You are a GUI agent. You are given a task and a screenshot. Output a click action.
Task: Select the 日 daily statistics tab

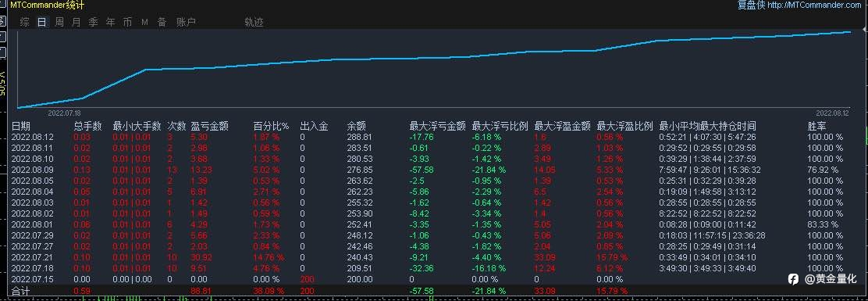point(42,22)
